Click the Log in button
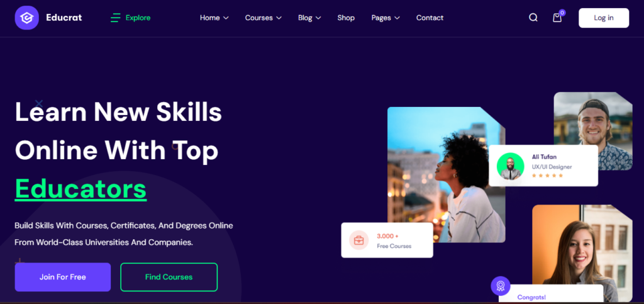The image size is (644, 304). [604, 18]
